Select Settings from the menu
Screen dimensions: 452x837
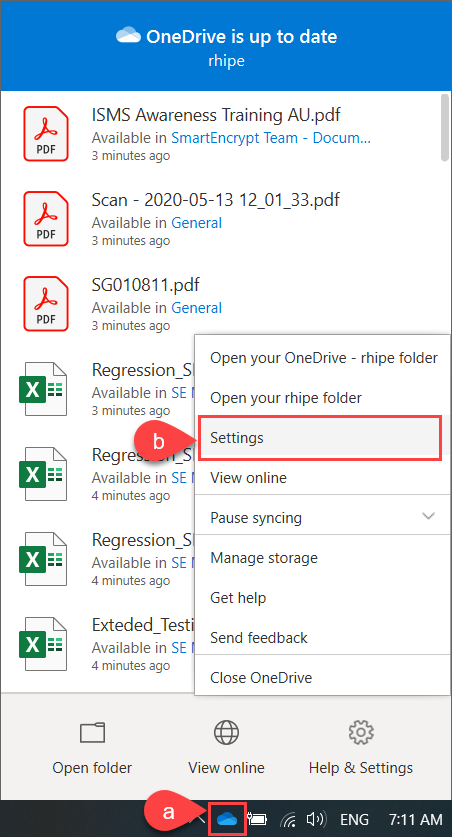(320, 438)
